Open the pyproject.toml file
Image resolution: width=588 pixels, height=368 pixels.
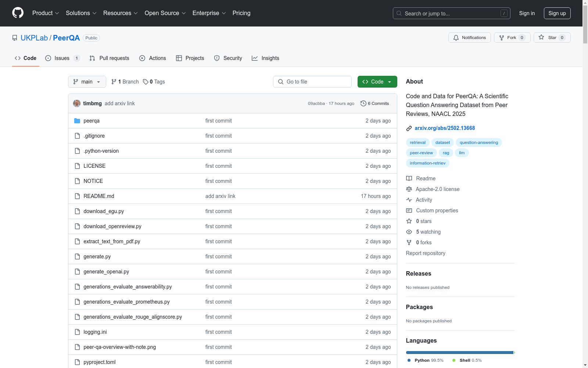coord(100,362)
